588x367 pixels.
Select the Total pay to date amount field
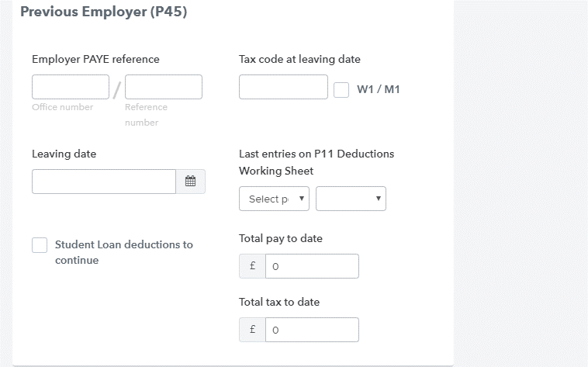pyautogui.click(x=312, y=266)
